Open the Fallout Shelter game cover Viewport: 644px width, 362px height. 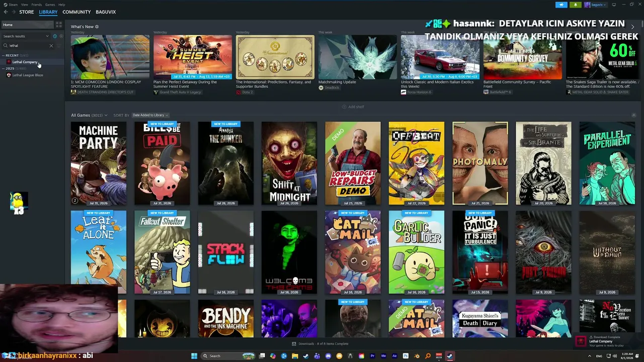click(162, 252)
